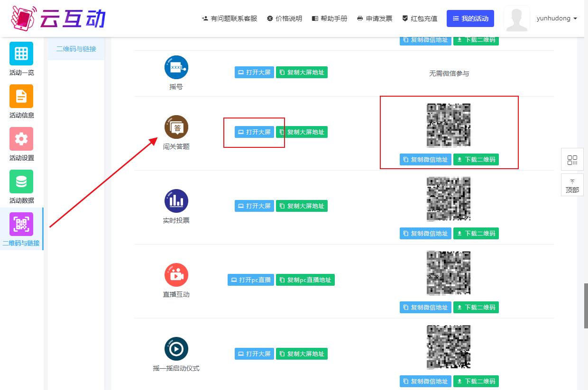The height and width of the screenshot is (390, 588).
Task: Click 下载二维码 for 闯关答题
Action: pos(476,160)
